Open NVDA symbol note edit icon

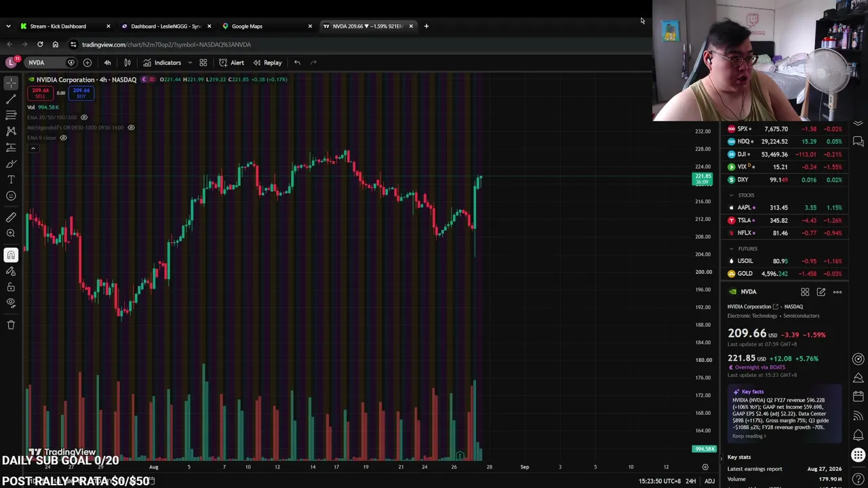point(821,292)
